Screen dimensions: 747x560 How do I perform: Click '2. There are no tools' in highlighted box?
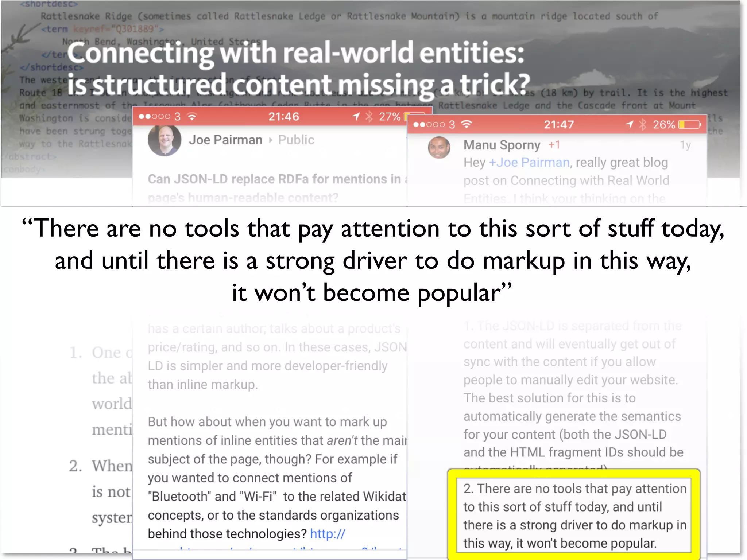click(x=575, y=489)
